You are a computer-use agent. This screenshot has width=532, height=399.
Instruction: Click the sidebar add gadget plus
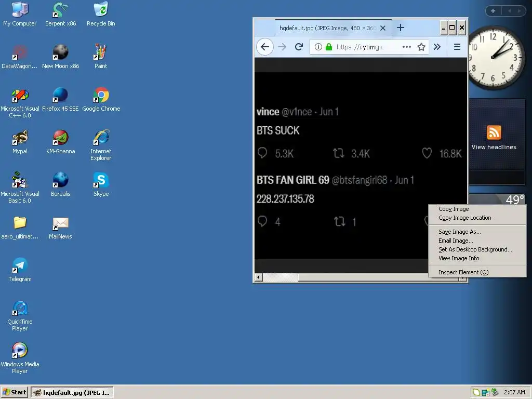493,11
